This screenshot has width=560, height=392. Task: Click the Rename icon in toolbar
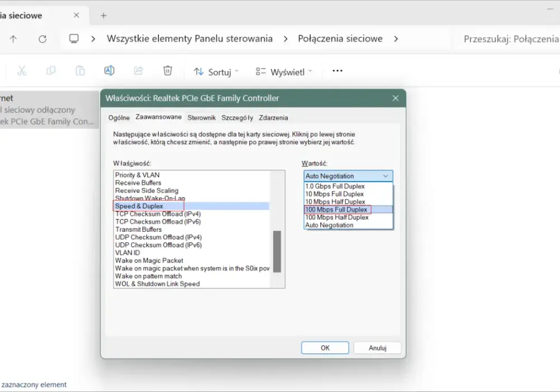[x=109, y=71]
